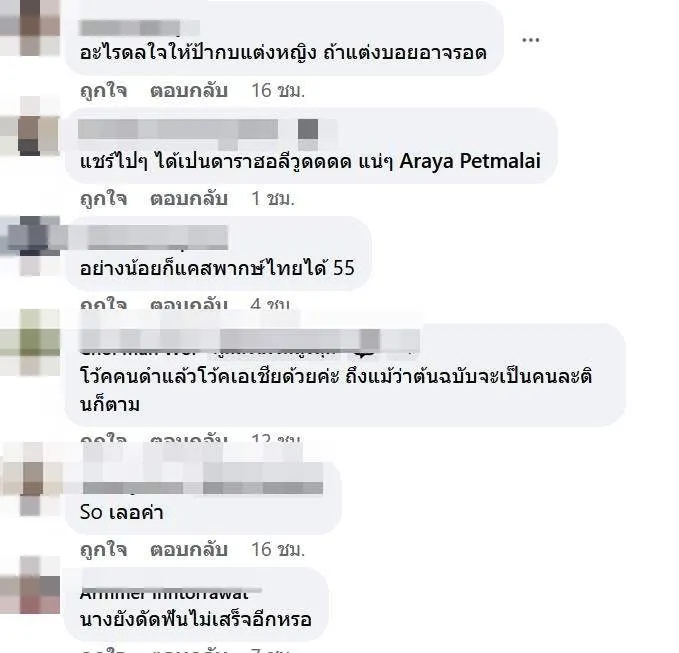Reply to the So เลอค่า comment
This screenshot has height=653, width=679.
(x=189, y=550)
